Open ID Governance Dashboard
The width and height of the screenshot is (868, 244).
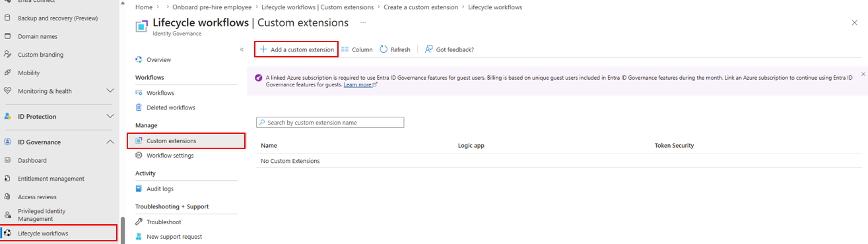pos(32,160)
